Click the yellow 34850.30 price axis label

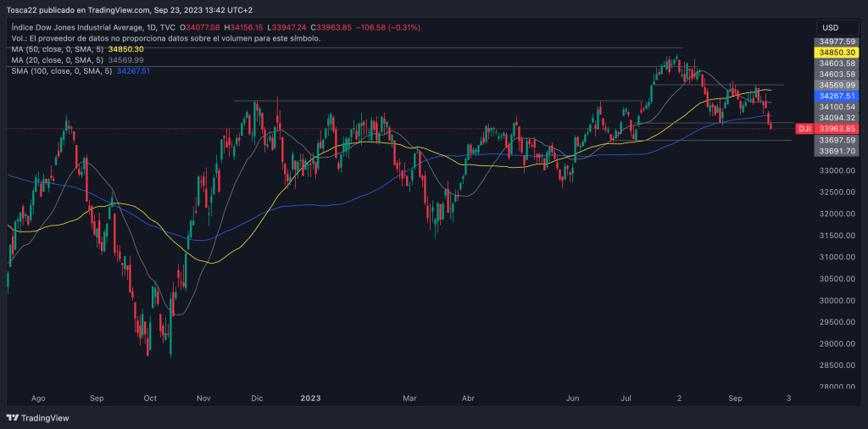(837, 53)
